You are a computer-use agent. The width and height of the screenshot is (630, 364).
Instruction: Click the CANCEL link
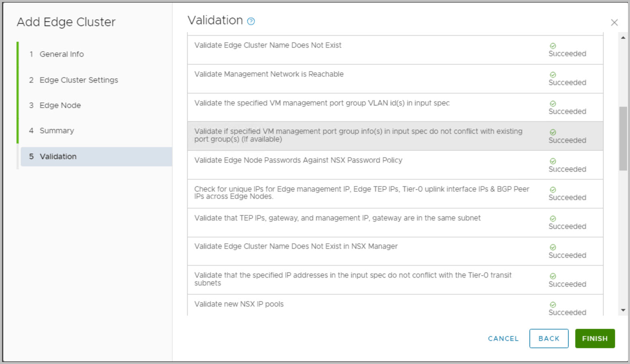(x=503, y=338)
